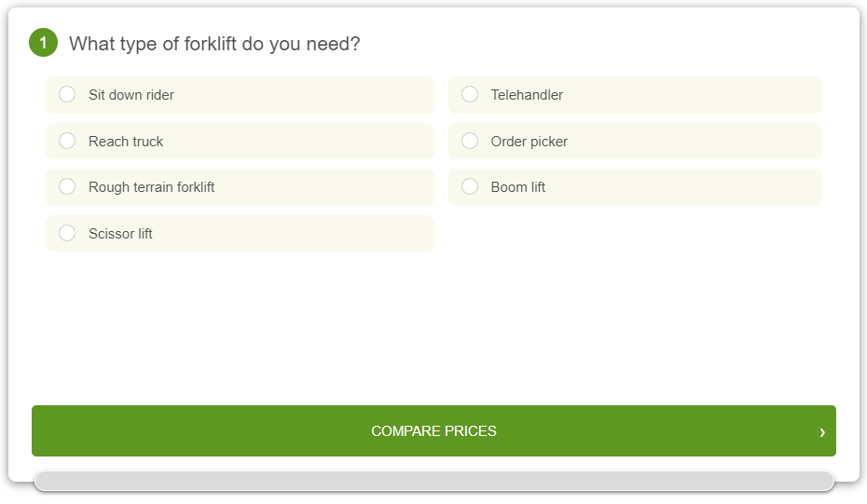Screen dimensions: 867x504
Task: Click the Rough terrain forklift label
Action: [151, 187]
